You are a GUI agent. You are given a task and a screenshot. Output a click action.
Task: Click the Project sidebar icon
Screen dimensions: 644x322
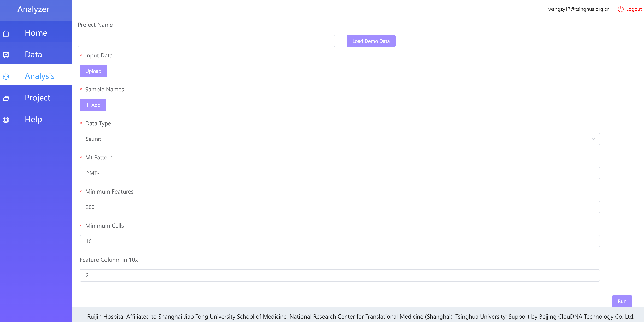tap(6, 98)
